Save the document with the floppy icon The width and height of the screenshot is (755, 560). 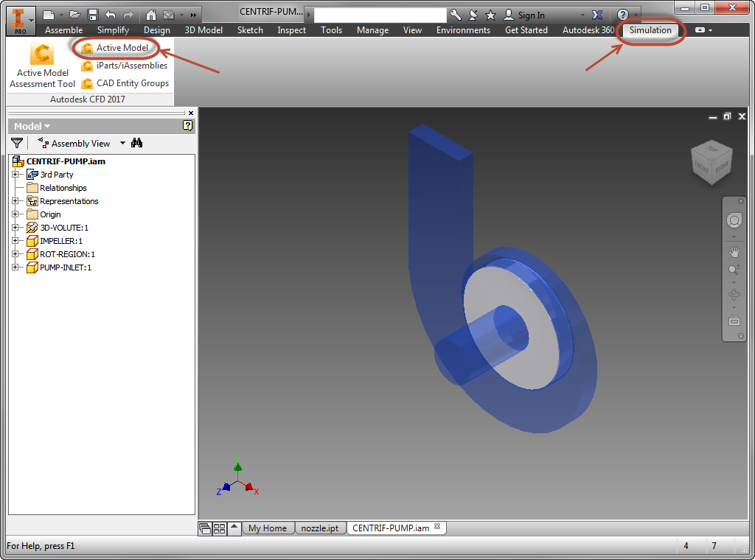[93, 15]
